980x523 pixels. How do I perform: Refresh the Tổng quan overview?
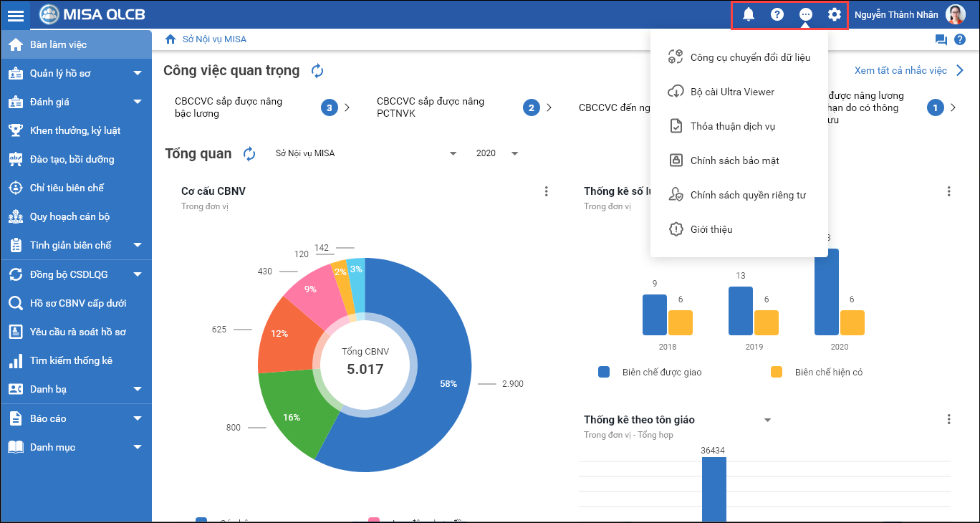[249, 153]
